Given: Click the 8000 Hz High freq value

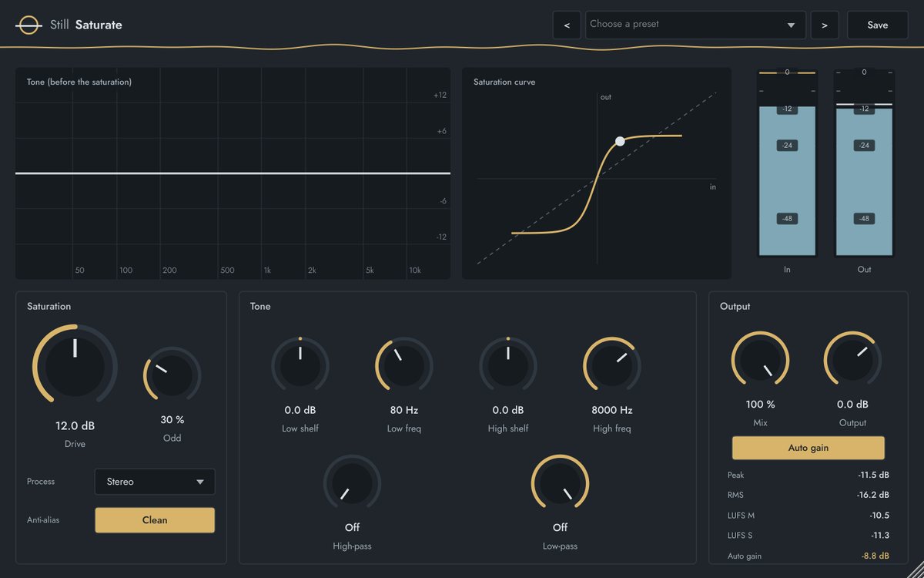Looking at the screenshot, I should point(612,410).
